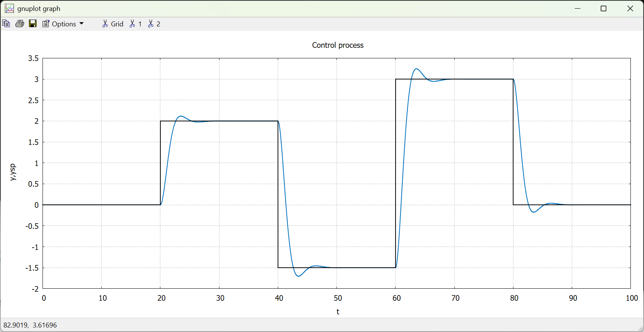This screenshot has width=644, height=332.
Task: Open the Options dropdown menu
Action: [63, 24]
